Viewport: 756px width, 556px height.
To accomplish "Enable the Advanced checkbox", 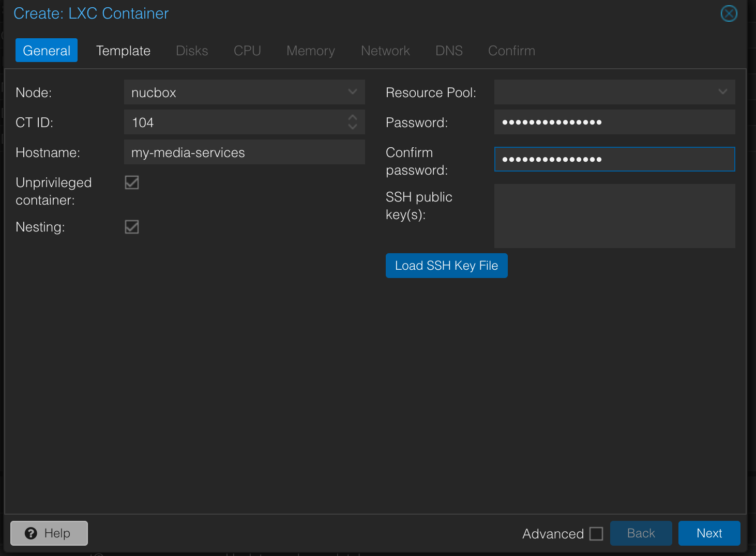I will tap(596, 533).
